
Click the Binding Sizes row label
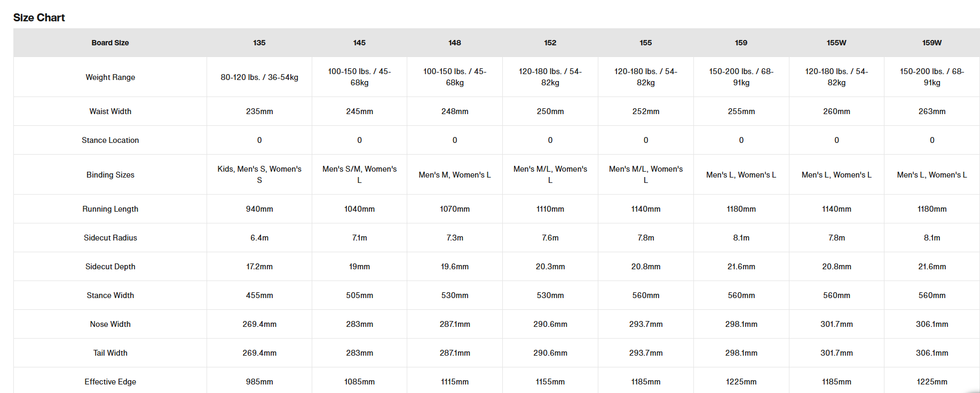[110, 175]
